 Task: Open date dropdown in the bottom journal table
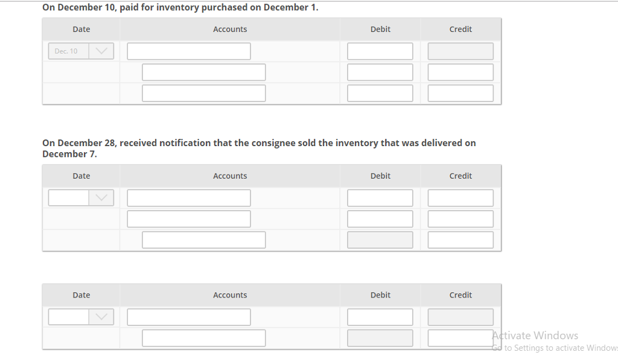pyautogui.click(x=101, y=317)
